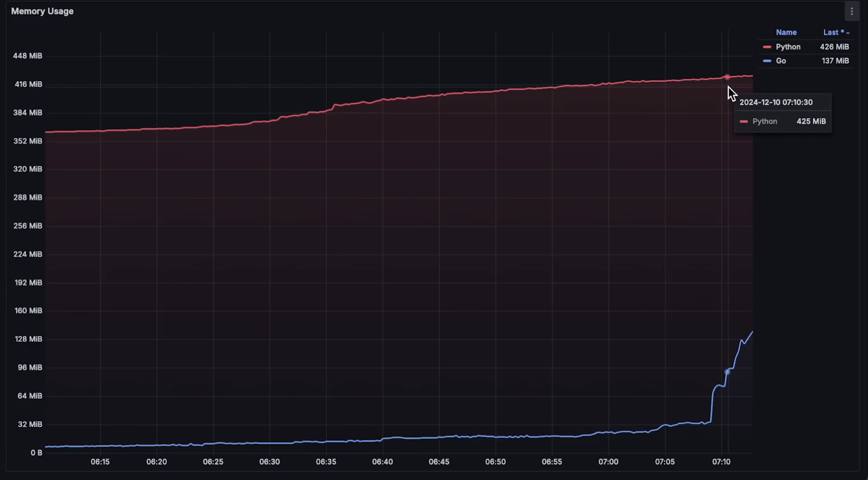The width and height of the screenshot is (868, 480).
Task: Click the 0 B y-axis label
Action: tap(36, 453)
